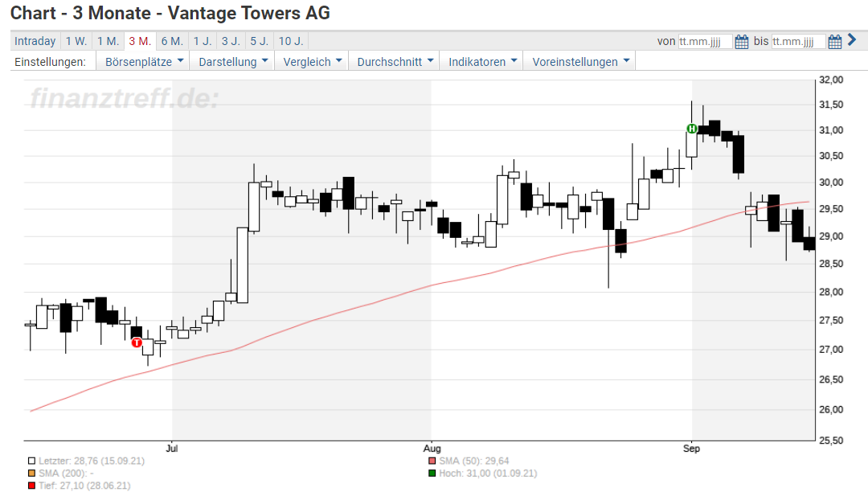Click 'Letzter: 28,76 (15.09.21)' legend text
The height and width of the screenshot is (496, 868).
92,461
